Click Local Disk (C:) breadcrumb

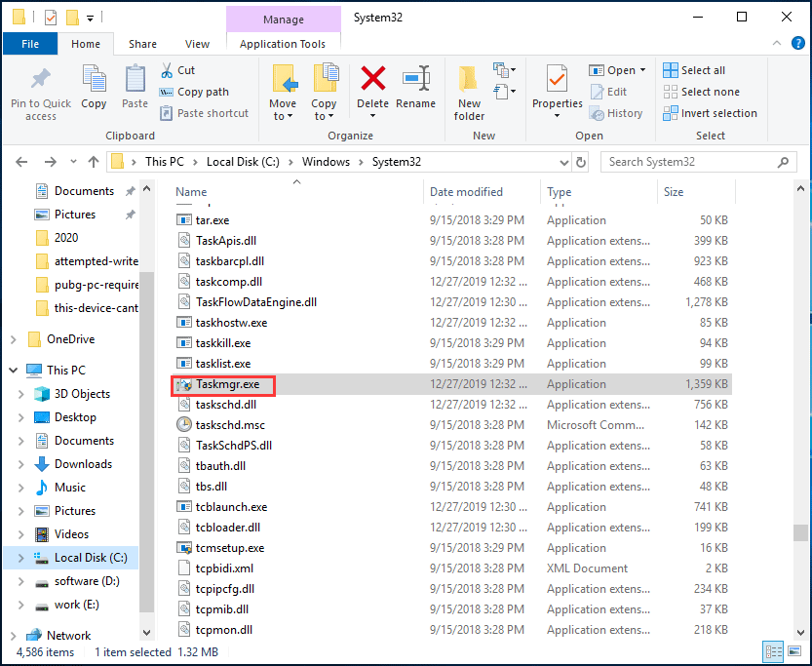pos(243,162)
